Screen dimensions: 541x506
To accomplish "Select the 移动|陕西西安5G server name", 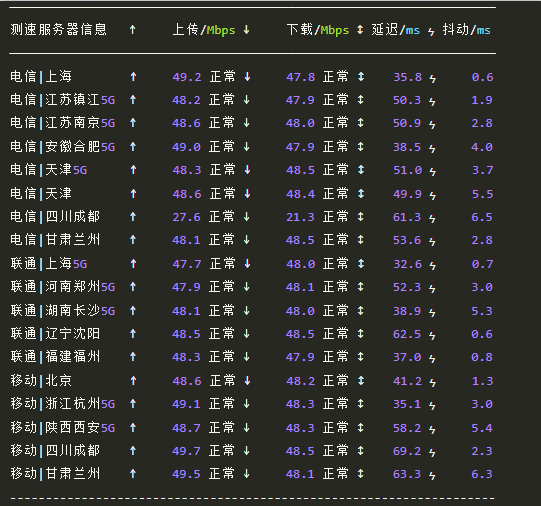I will point(62,428).
